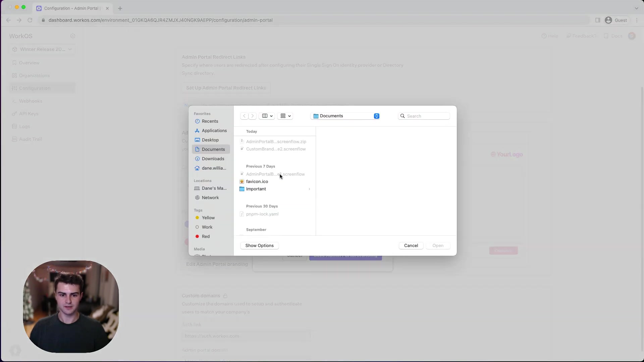Change column view mode dropdown
Image resolution: width=644 pixels, height=362 pixels.
267,116
